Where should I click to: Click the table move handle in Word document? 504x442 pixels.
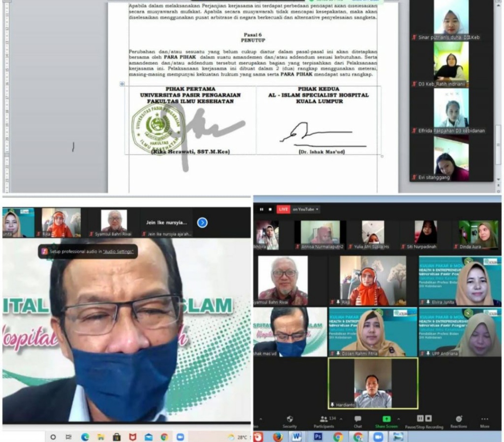[x=122, y=84]
